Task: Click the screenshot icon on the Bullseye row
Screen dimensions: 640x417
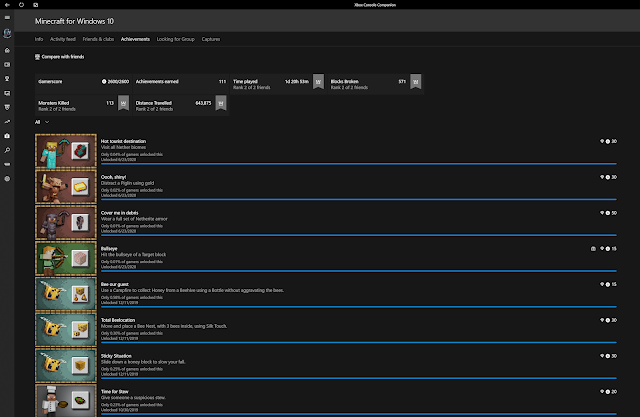Action: tap(593, 248)
